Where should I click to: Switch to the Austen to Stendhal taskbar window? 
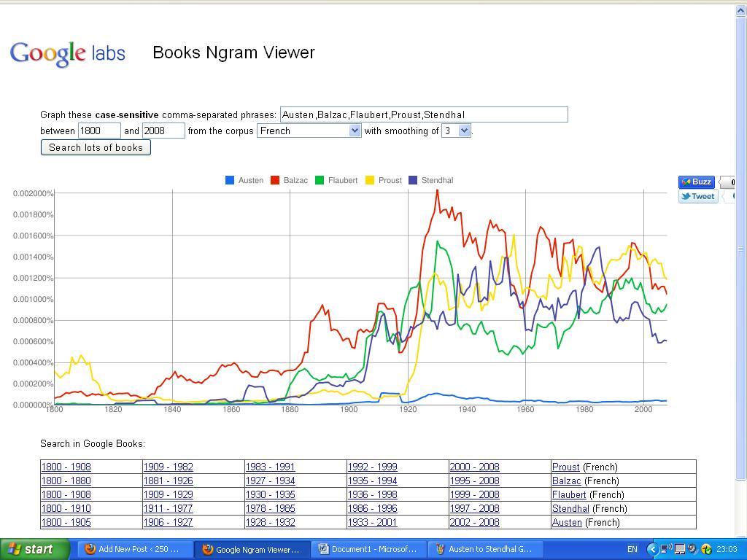coord(485,549)
